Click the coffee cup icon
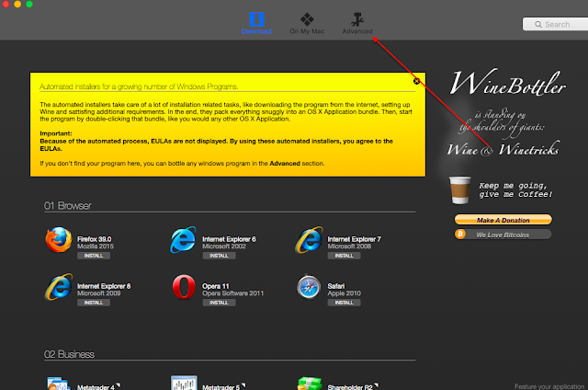Screen dimensions: 588x390 [x=459, y=190]
